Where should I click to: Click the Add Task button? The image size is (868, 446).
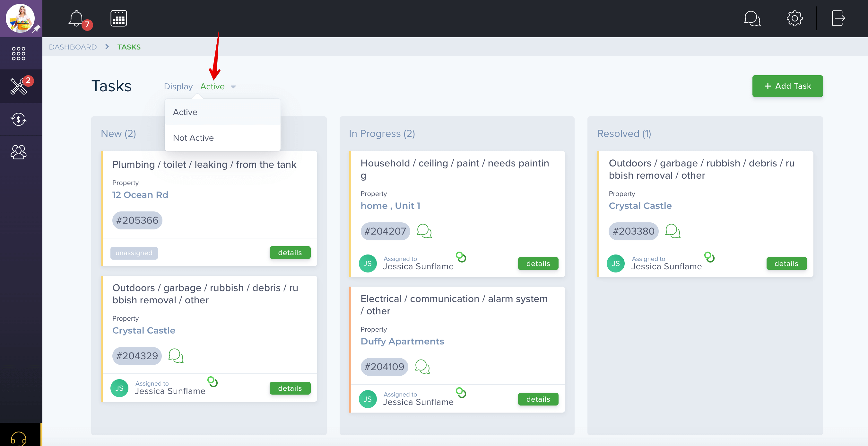coord(787,86)
